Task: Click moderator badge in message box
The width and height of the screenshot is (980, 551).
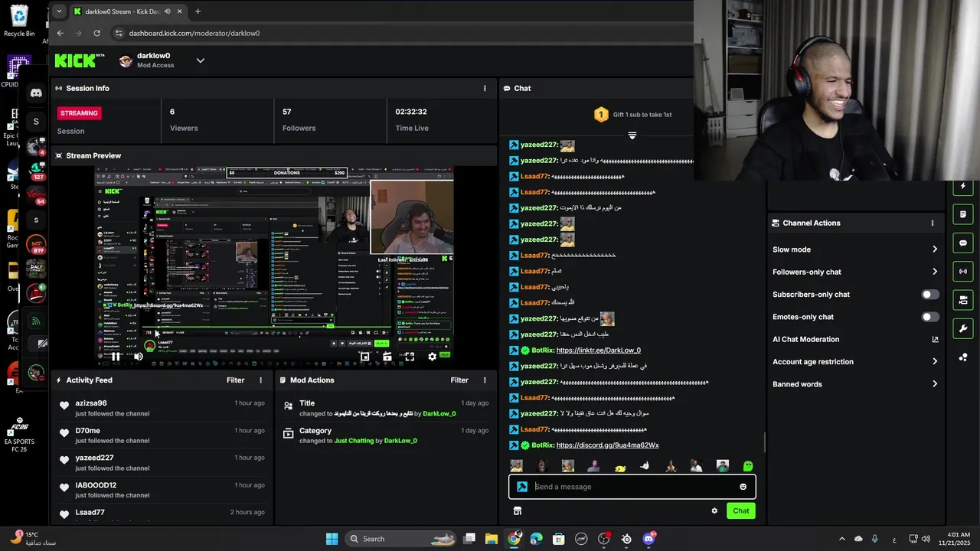Action: pos(521,487)
